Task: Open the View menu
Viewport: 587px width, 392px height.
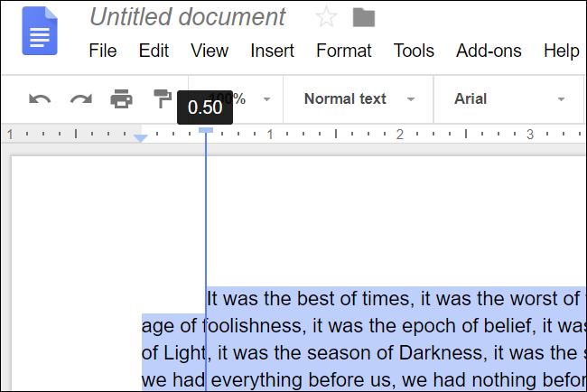Action: 210,51
